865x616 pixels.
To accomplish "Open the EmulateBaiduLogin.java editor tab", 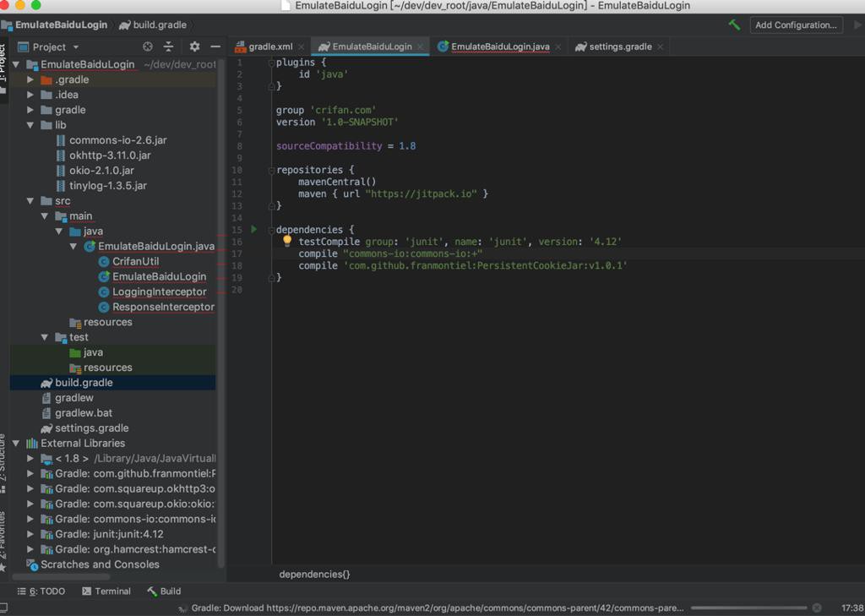I will pos(499,47).
